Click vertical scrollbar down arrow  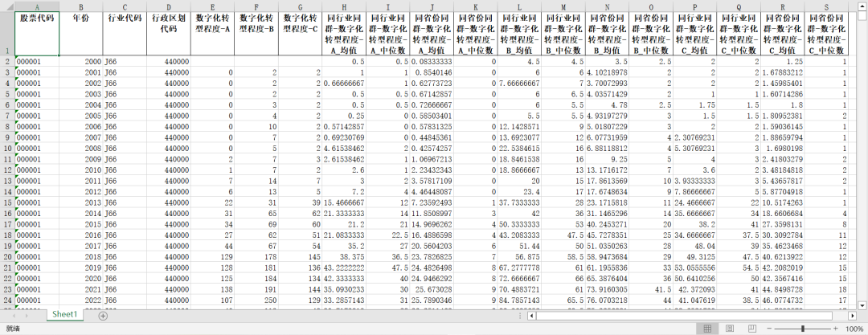click(862, 305)
